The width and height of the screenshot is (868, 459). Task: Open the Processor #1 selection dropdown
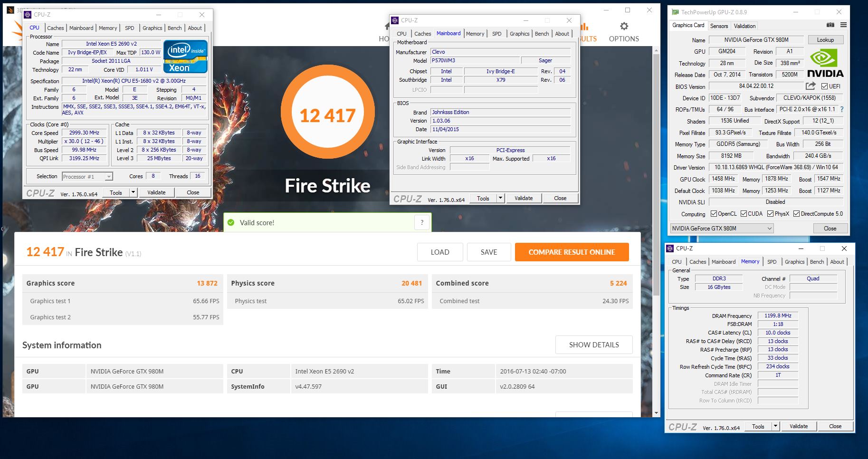coord(87,177)
